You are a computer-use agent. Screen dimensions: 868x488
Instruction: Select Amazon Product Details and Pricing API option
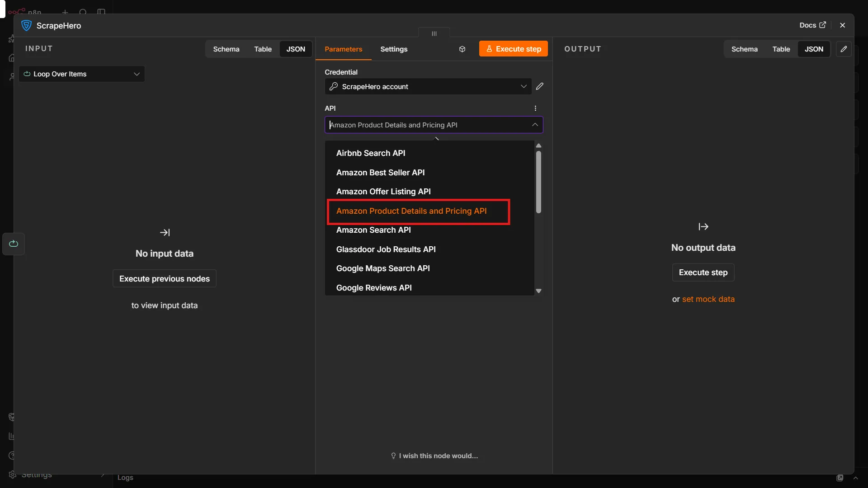(429, 211)
